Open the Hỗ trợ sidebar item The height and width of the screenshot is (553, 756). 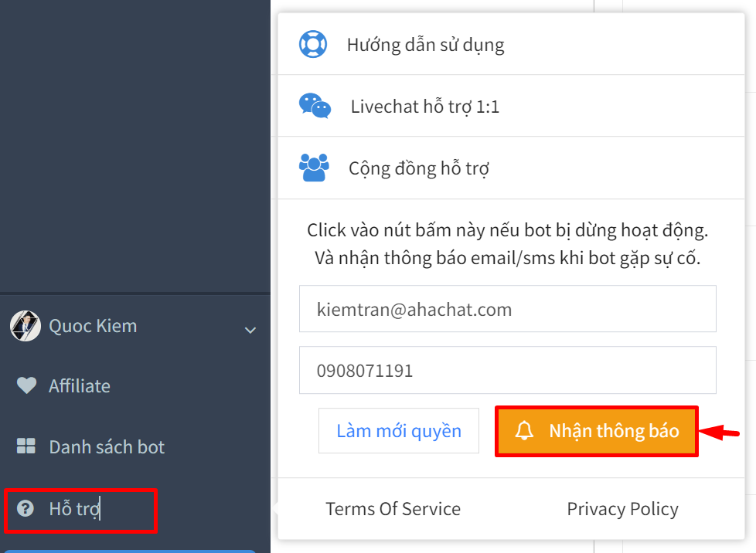click(x=80, y=510)
